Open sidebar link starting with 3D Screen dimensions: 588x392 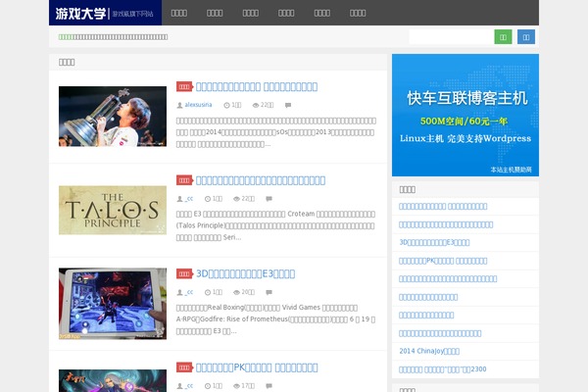(434, 242)
